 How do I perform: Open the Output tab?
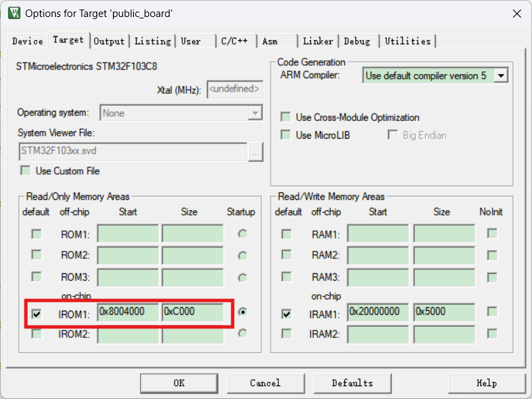[x=110, y=41]
